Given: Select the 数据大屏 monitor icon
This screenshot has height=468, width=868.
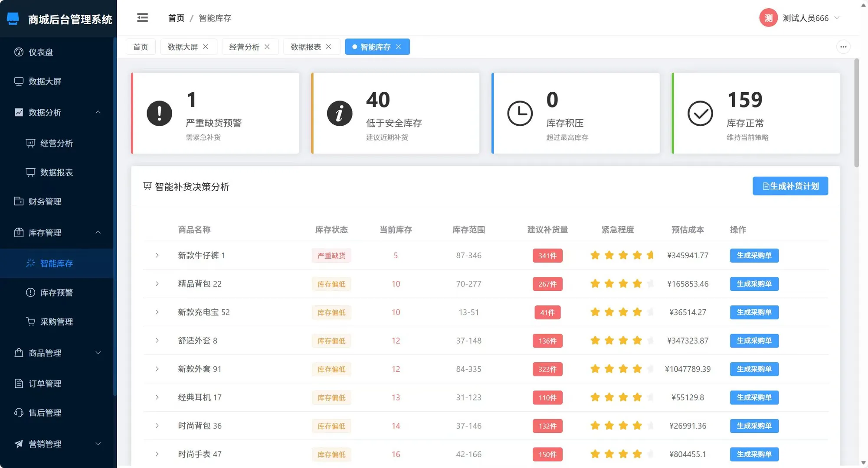Looking at the screenshot, I should (18, 81).
